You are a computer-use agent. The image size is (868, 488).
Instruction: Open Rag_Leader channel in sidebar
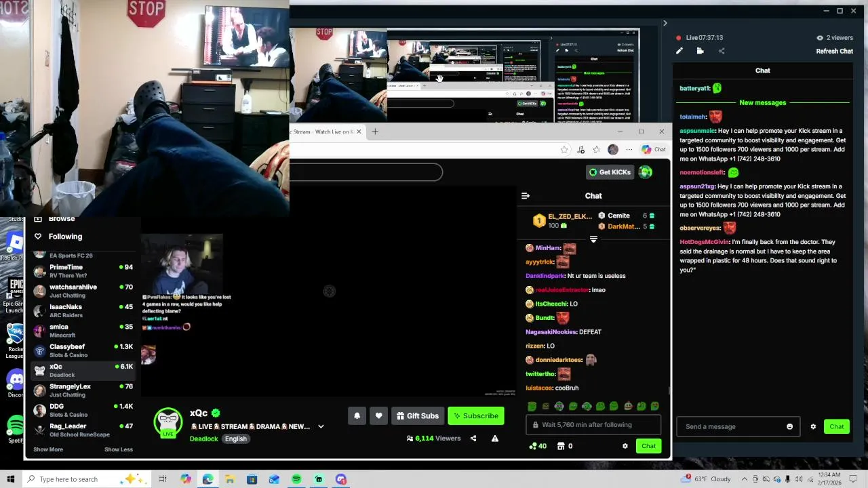[x=83, y=430]
